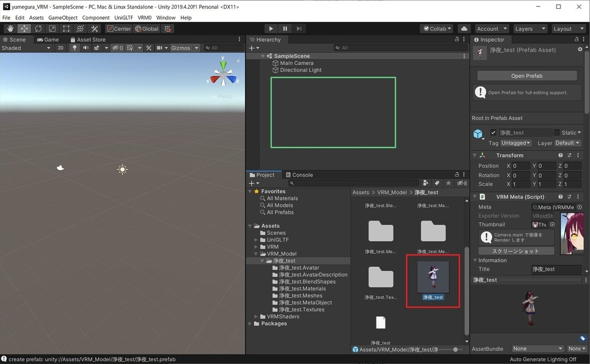Open Shaded draw mode dropdown
Viewport: 590px width, 364px height.
point(26,48)
